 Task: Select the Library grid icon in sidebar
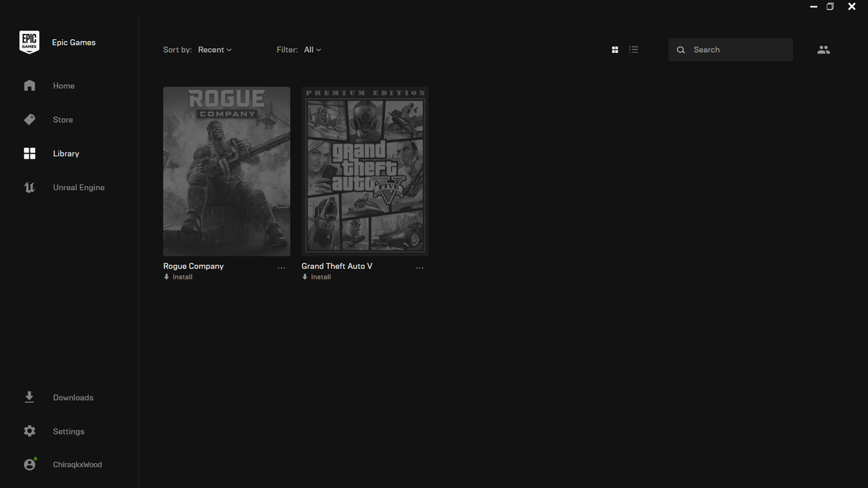tap(29, 153)
